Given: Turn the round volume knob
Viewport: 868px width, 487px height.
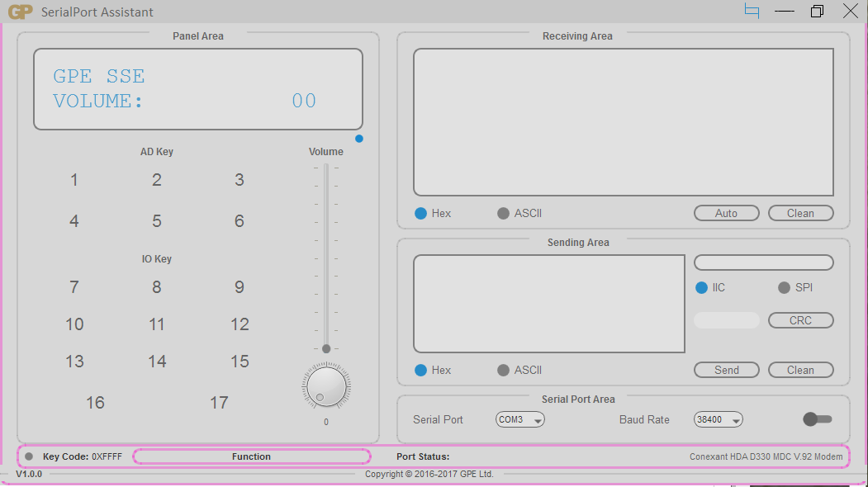Looking at the screenshot, I should click(x=326, y=386).
